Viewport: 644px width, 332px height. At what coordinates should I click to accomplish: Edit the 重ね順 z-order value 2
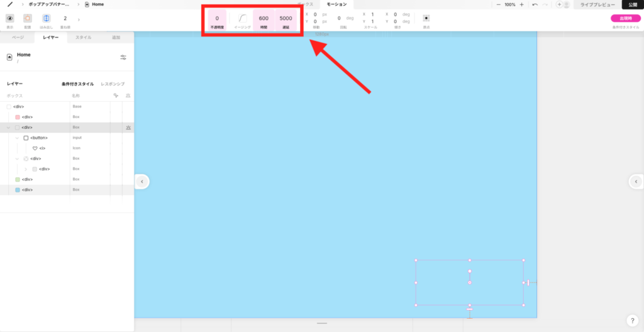pyautogui.click(x=65, y=18)
